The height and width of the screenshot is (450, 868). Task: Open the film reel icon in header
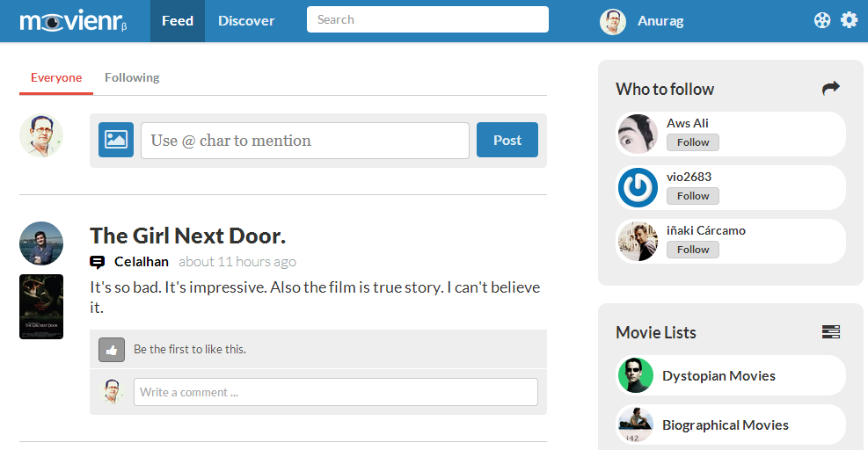[x=822, y=20]
